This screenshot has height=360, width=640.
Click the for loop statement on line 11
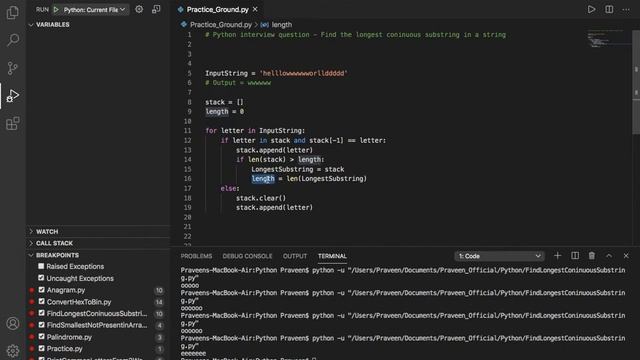[255, 131]
